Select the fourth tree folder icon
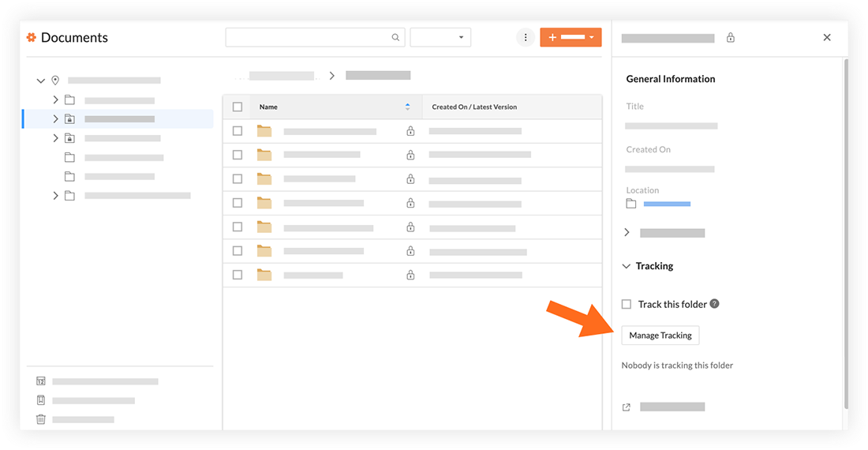This screenshot has width=868, height=450. [69, 157]
